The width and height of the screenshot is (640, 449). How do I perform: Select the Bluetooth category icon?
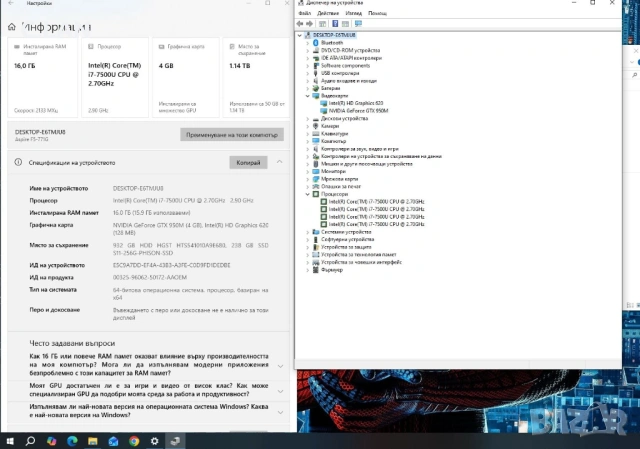click(x=316, y=42)
